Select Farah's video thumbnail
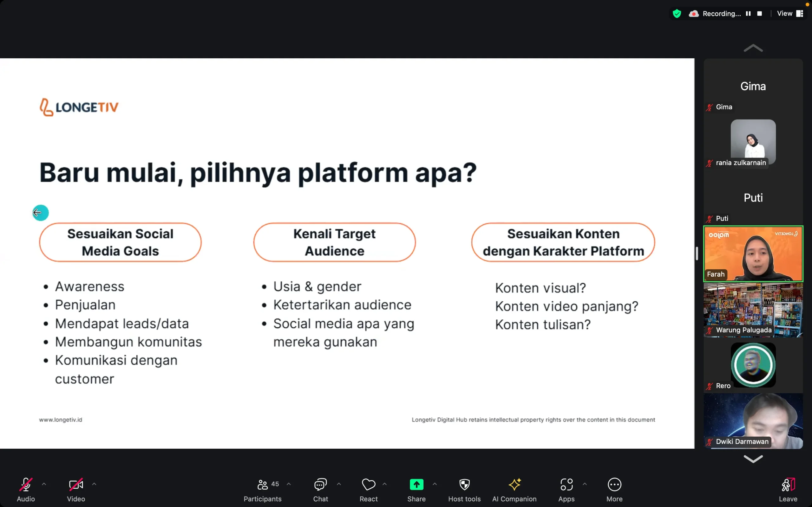This screenshot has height=507, width=812. (753, 253)
